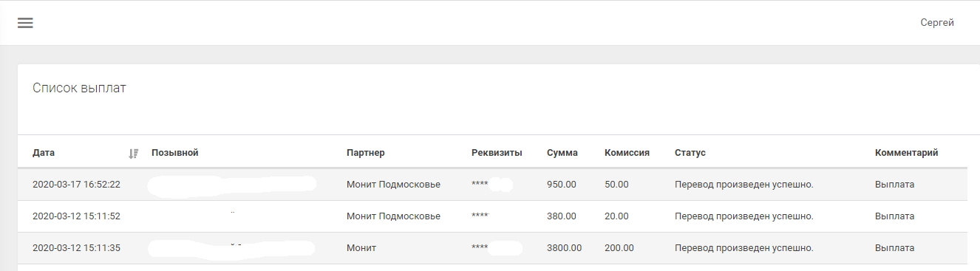Sort by the Позывной column header
This screenshot has height=271, width=980.
175,153
